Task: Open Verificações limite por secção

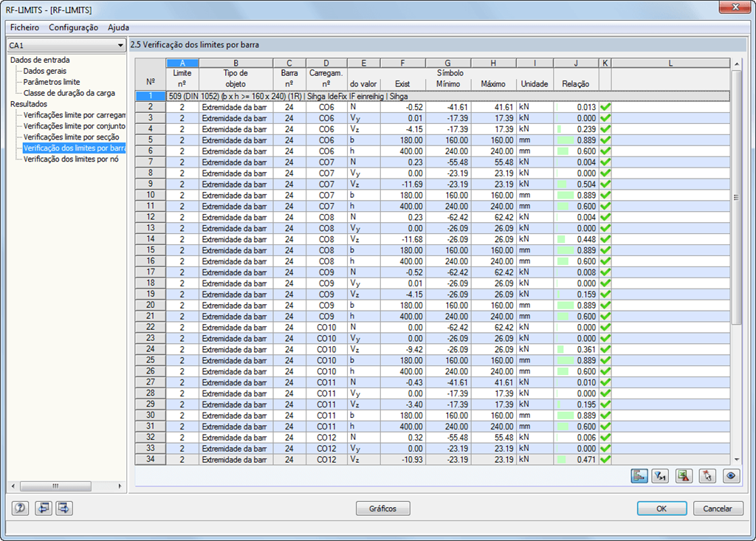Action: click(72, 137)
